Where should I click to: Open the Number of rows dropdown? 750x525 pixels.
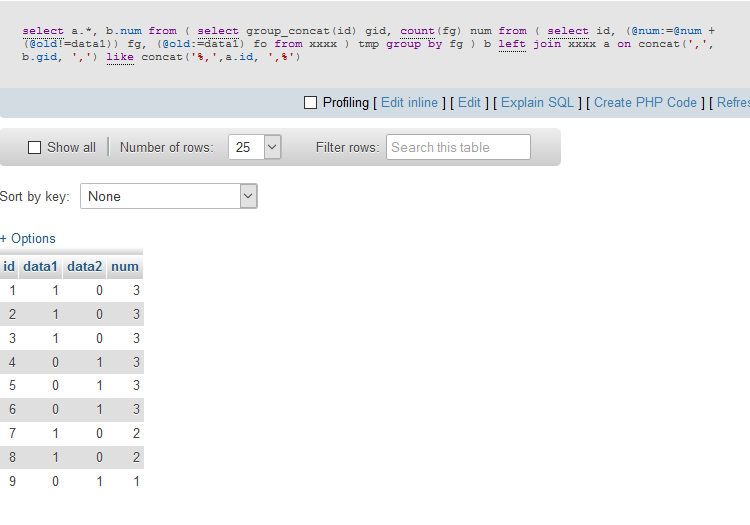point(254,147)
